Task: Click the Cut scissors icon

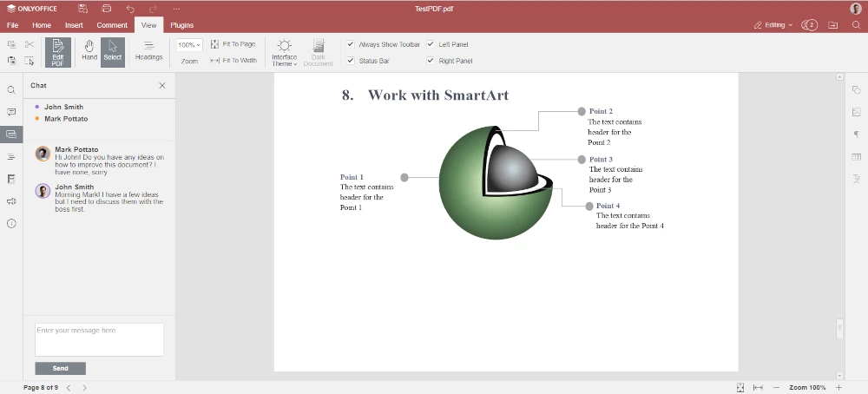Action: [x=30, y=44]
